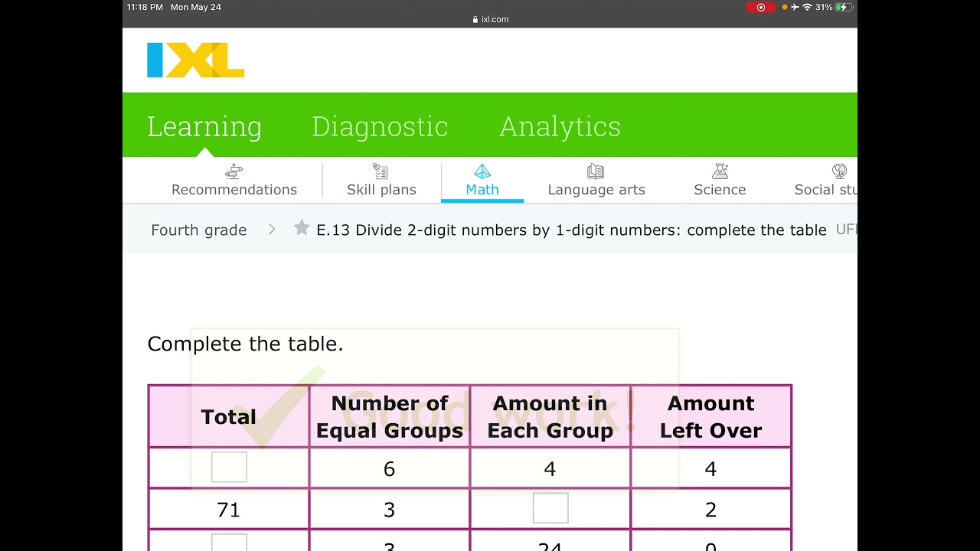
Task: Switch to the Diagnostic tab
Action: (x=380, y=126)
